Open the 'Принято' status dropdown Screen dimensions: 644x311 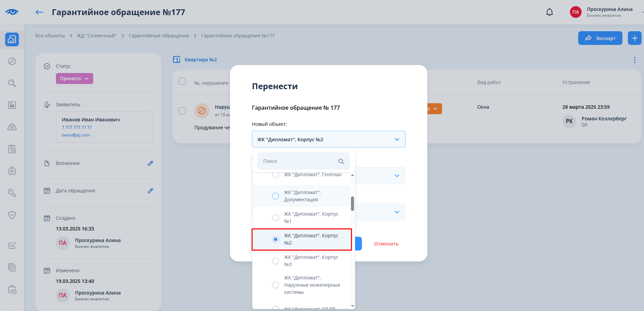coord(74,79)
